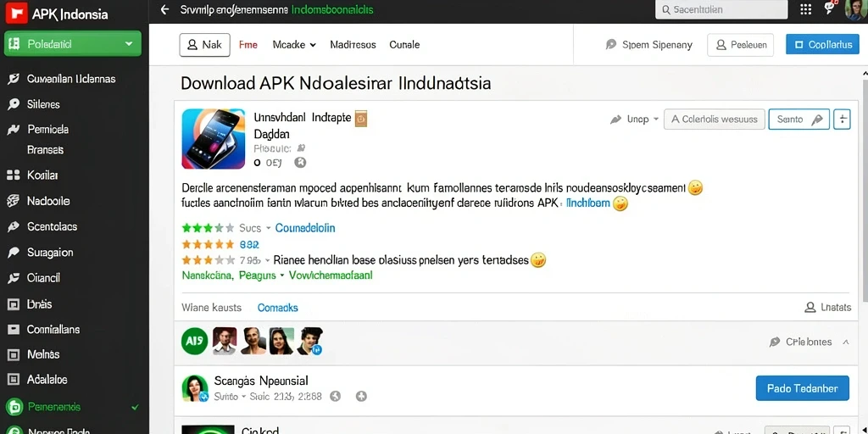Click the green AI9 avatar
This screenshot has width=868, height=434.
pos(194,341)
